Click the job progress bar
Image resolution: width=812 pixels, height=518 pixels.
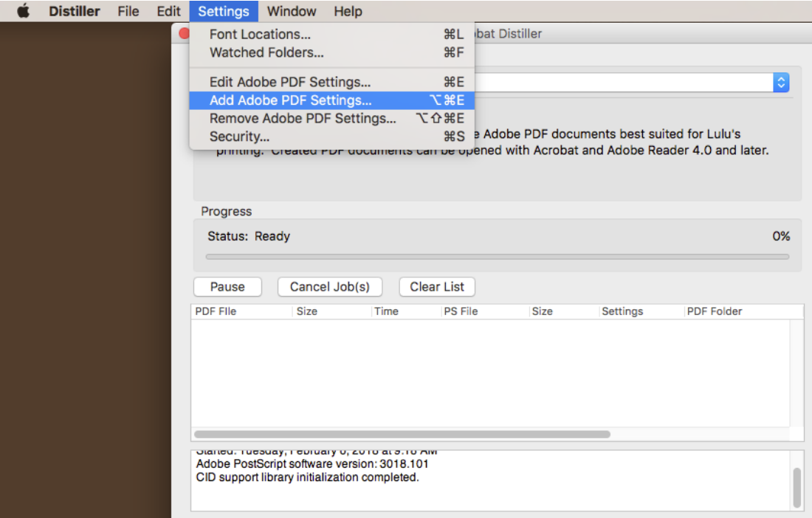[x=497, y=257]
